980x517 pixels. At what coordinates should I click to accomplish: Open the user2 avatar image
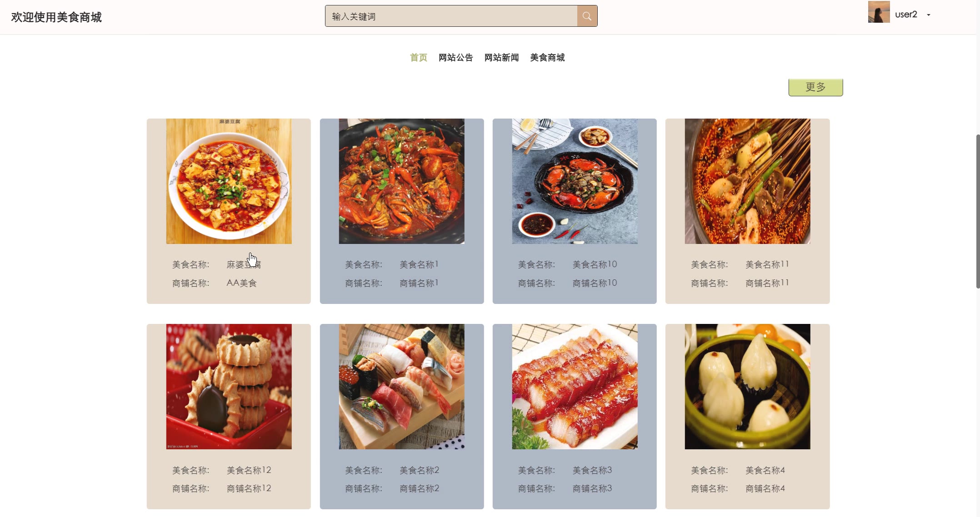[879, 12]
